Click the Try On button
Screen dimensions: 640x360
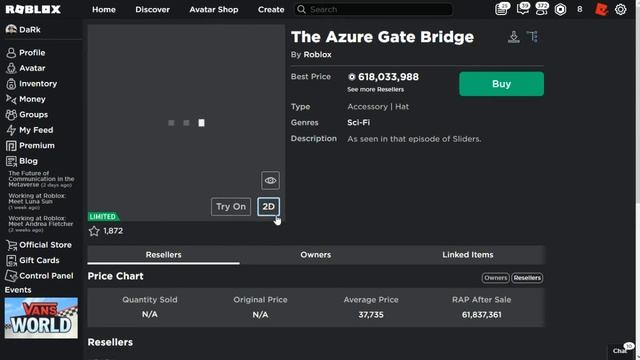pos(231,207)
